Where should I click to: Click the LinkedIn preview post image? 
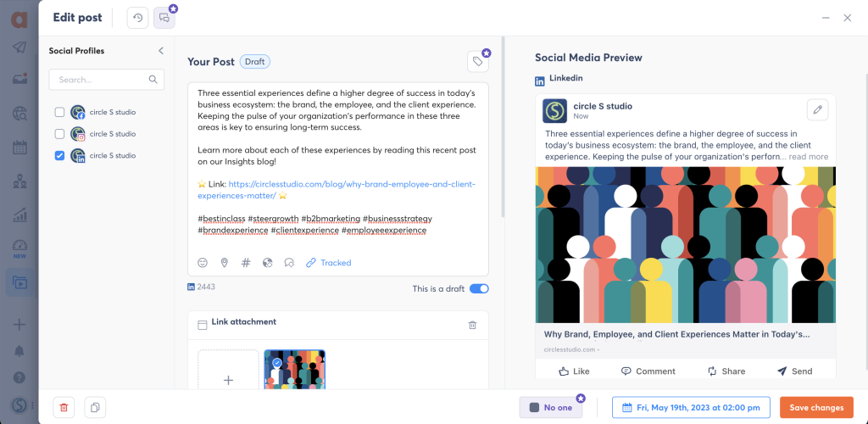(x=685, y=245)
